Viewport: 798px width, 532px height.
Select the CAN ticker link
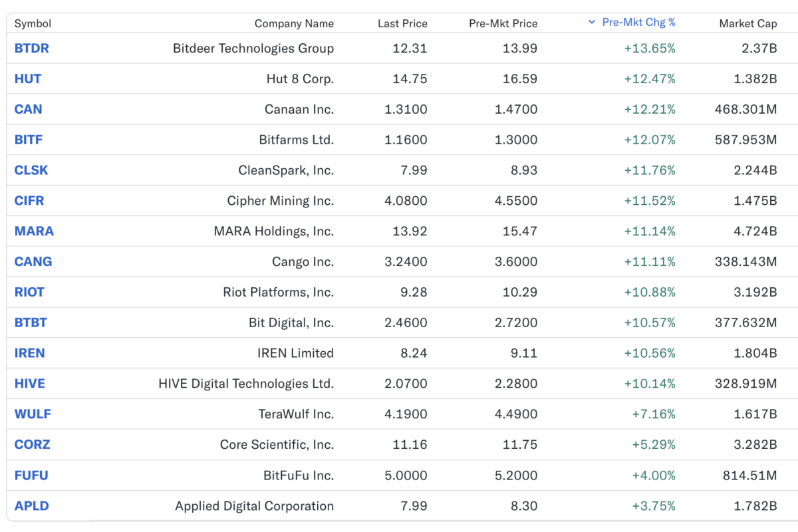(x=28, y=110)
